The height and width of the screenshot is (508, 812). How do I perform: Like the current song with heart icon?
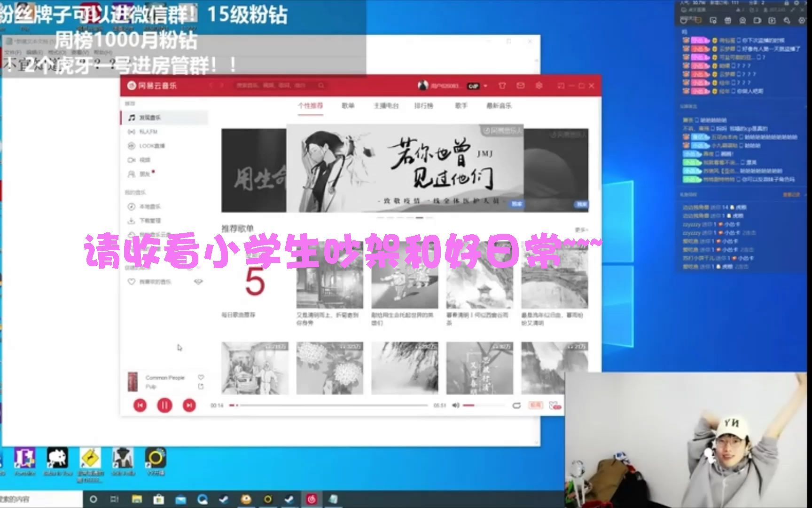[201, 377]
